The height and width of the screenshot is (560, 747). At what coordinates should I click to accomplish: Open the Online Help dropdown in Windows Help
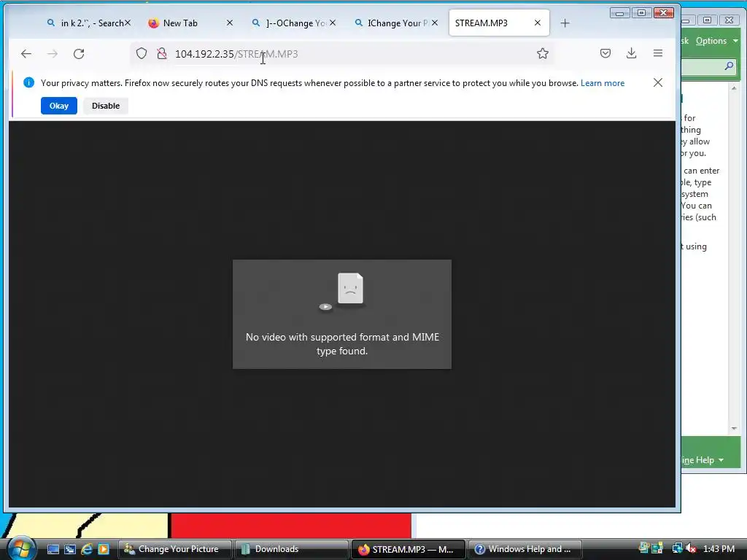pyautogui.click(x=703, y=460)
